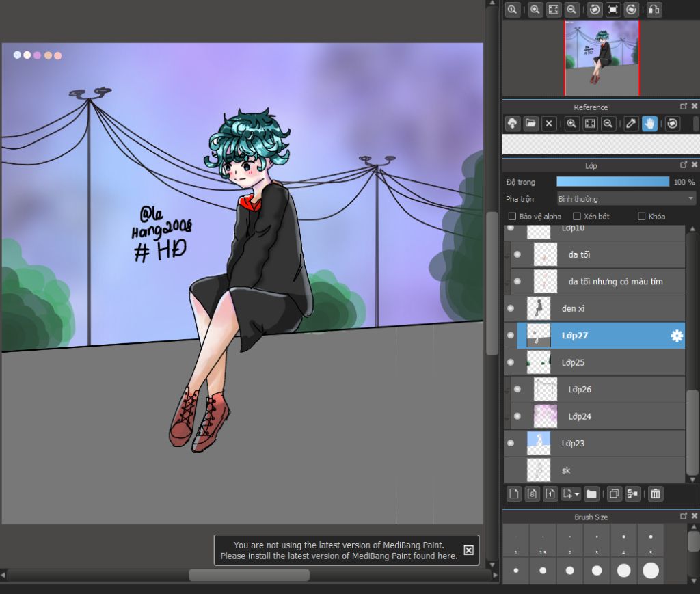Screen dimensions: 700x594
Task: Rotate canvas right in Navigator
Action: point(631,10)
